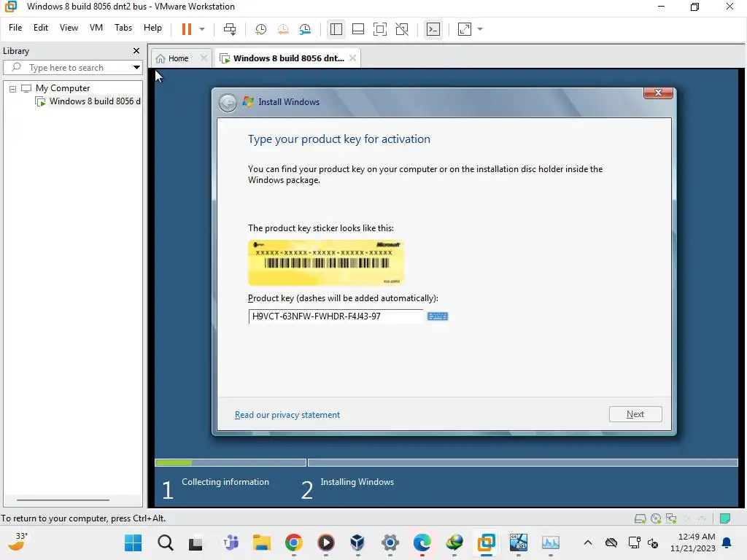Open the File menu
The width and height of the screenshot is (747, 560).
coord(15,28)
